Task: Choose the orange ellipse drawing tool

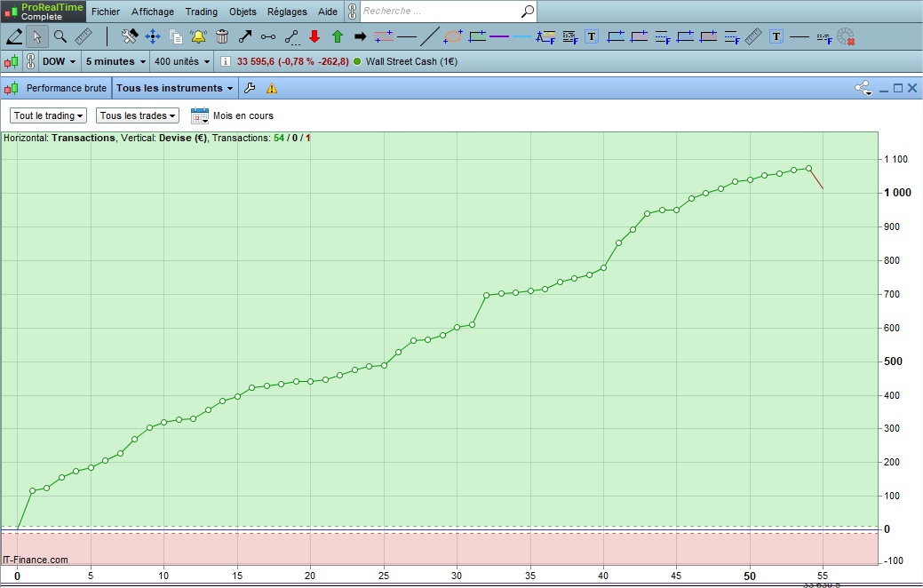Action: (452, 36)
